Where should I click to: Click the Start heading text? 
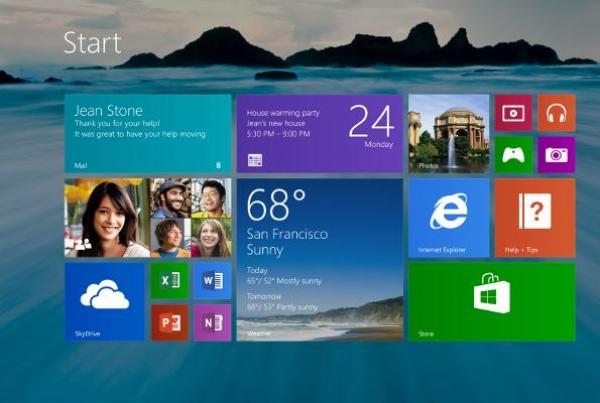[x=92, y=43]
